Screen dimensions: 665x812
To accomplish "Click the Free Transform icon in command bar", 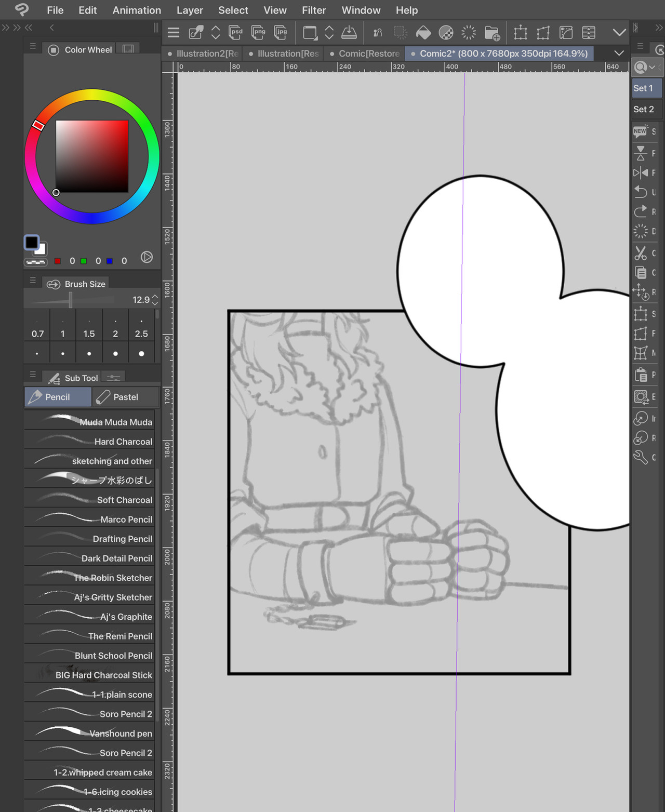I will point(543,33).
